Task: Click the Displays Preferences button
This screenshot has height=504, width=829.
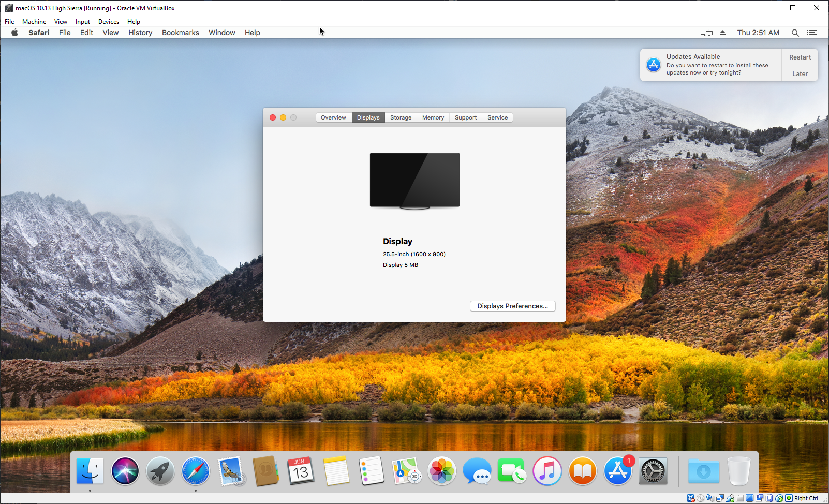Action: coord(512,306)
